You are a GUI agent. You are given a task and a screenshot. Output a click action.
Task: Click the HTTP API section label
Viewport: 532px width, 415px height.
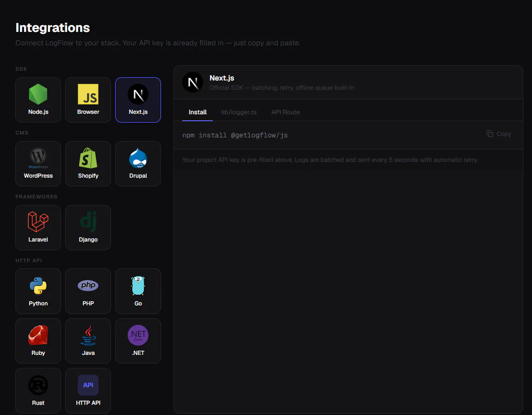click(29, 260)
